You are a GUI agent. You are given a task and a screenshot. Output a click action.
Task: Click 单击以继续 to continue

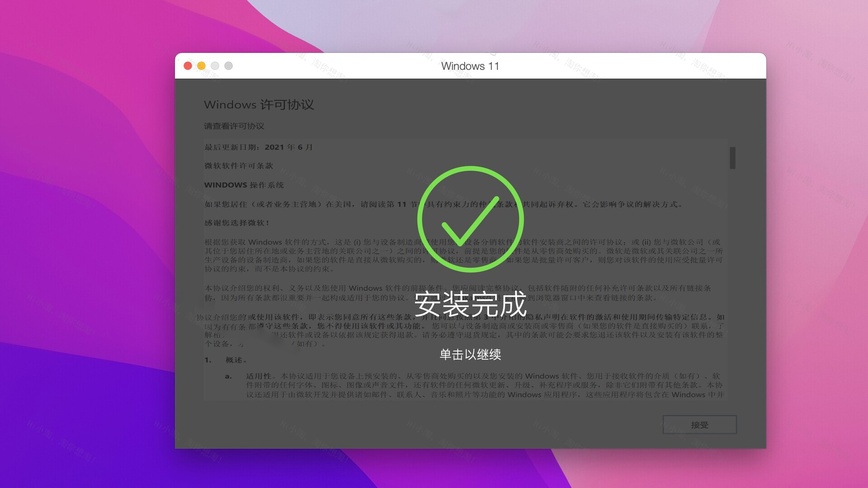pyautogui.click(x=470, y=355)
